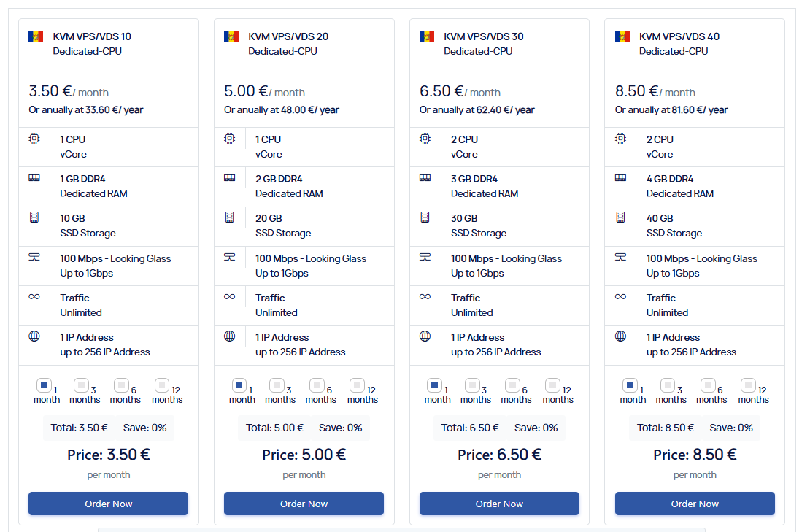Viewport: 810px width, 532px height.
Task: Click Order Now for KVM VPS/VDS 40
Action: (695, 504)
